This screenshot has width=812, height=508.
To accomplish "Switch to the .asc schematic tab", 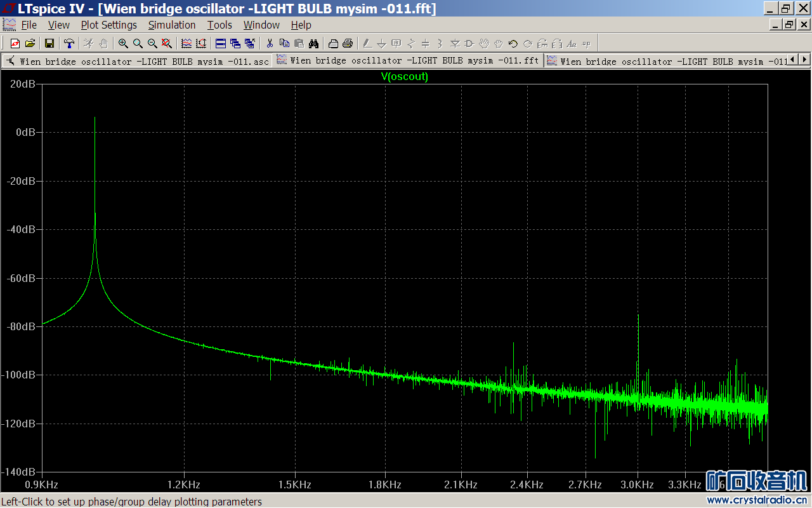I will 138,61.
